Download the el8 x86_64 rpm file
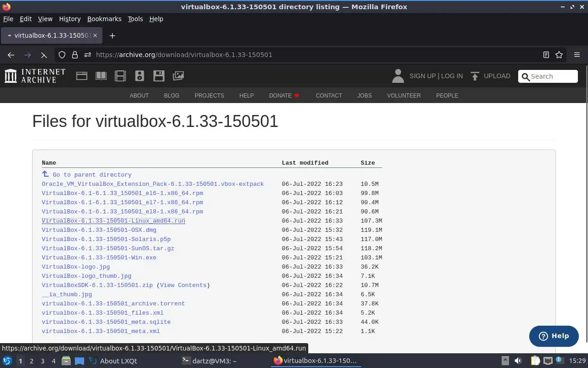Viewport: 588px width, 368px height. click(122, 212)
